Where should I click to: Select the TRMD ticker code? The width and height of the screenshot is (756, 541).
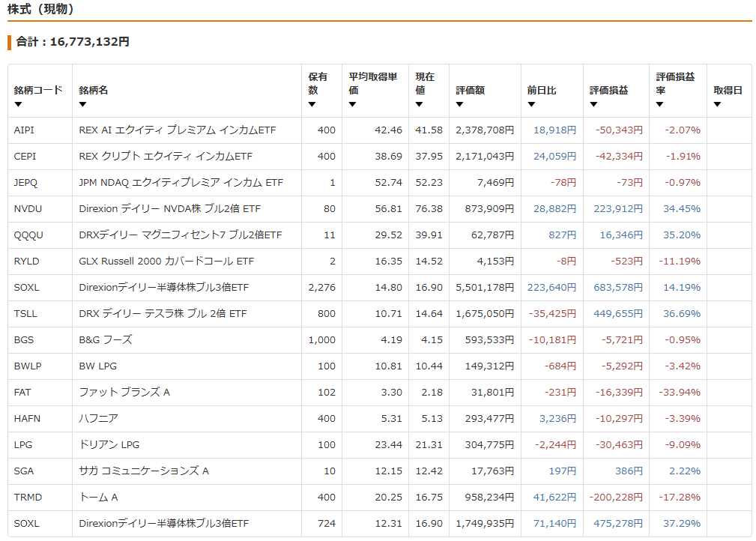(28, 497)
